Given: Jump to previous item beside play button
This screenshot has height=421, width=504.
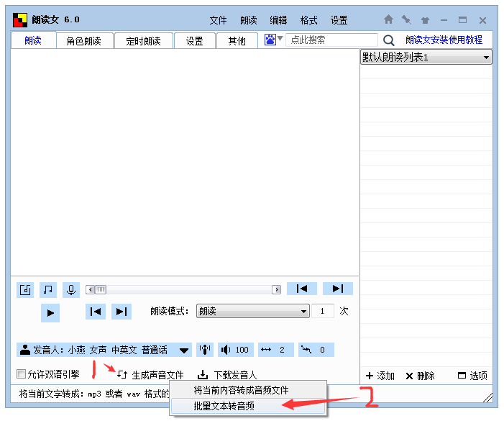Looking at the screenshot, I should click(x=96, y=312).
